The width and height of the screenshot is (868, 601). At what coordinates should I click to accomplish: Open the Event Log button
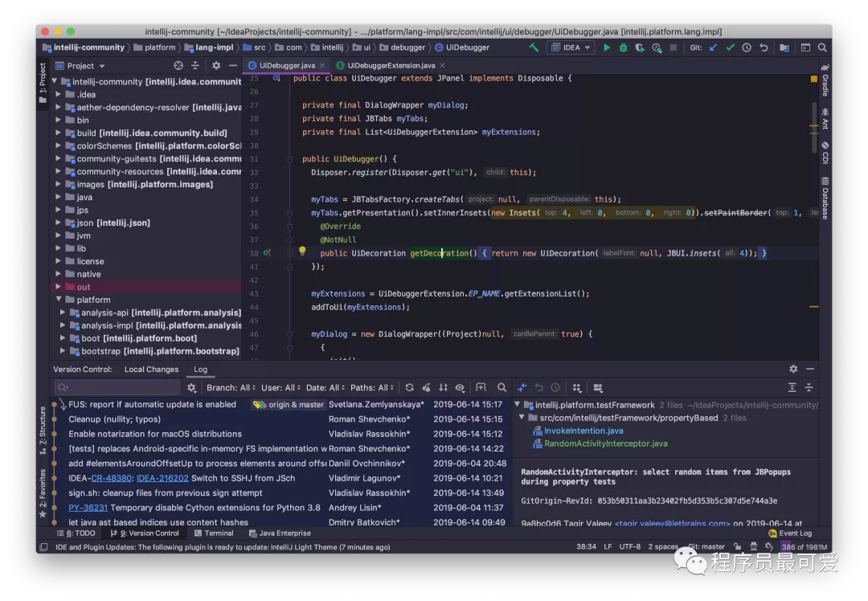point(790,534)
